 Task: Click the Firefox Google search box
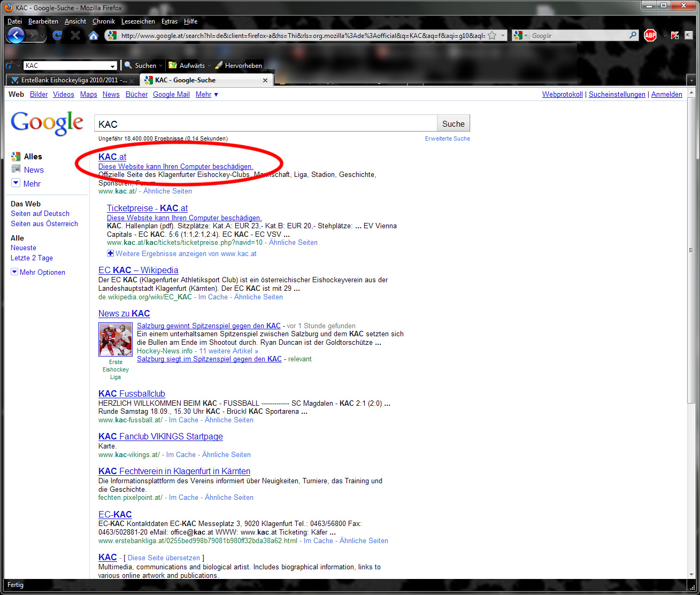pos(579,35)
